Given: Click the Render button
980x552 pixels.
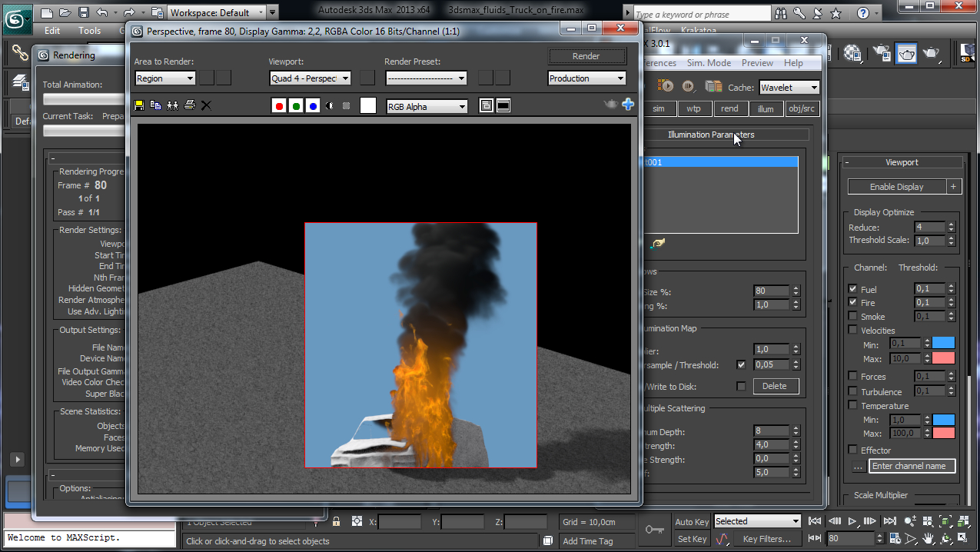Looking at the screenshot, I should point(586,56).
